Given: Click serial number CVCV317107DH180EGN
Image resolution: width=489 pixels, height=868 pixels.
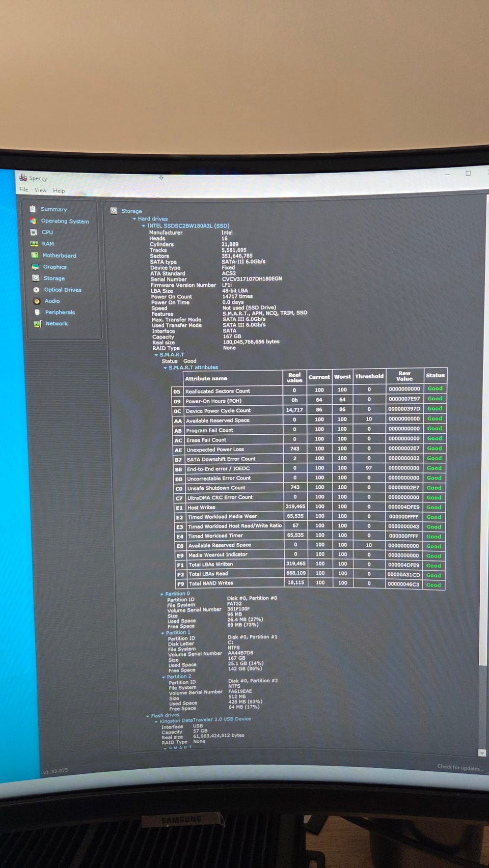Looking at the screenshot, I should pyautogui.click(x=252, y=279).
